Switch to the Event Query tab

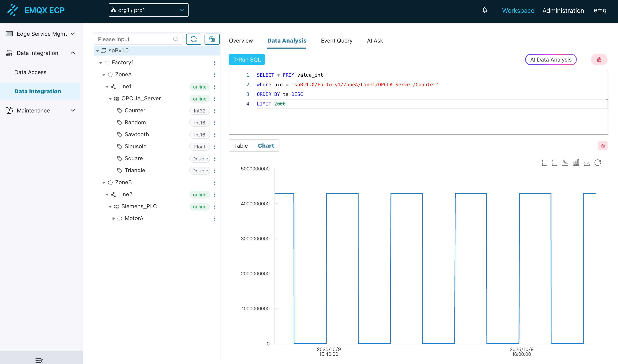pos(337,41)
